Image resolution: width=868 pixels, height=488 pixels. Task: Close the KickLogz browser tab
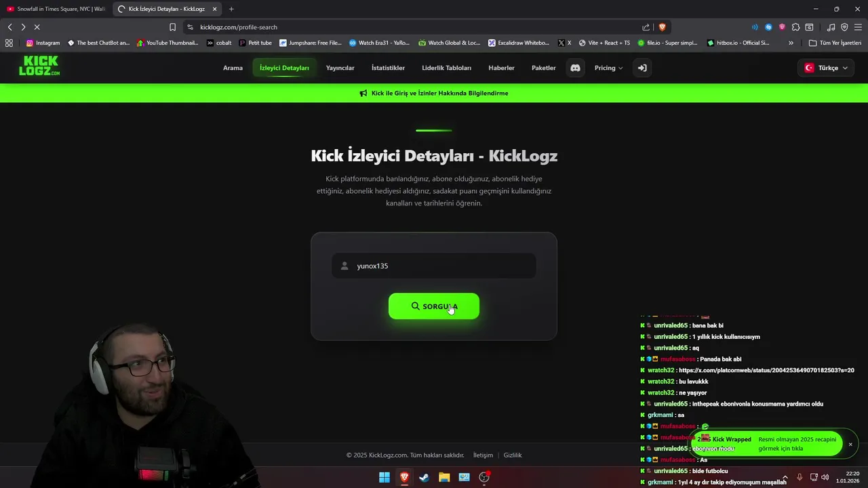click(215, 9)
